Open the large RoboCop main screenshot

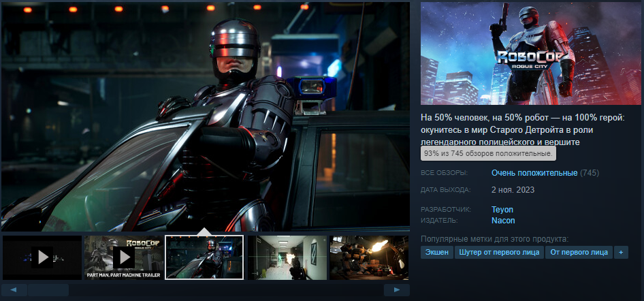tap(206, 116)
